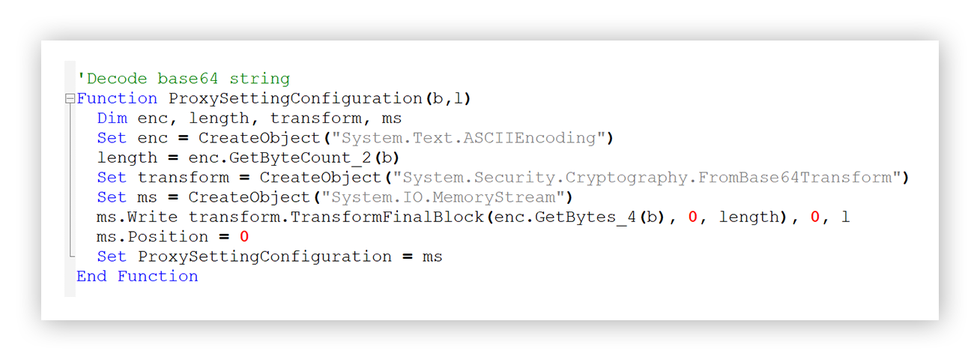Click the End Function line
Screen dimensions: 980x363
137,276
